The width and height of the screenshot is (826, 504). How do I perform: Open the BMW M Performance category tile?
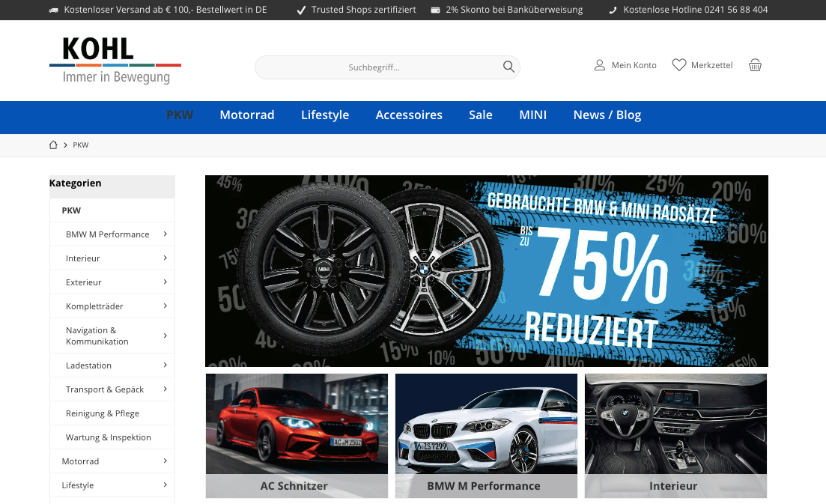point(486,436)
